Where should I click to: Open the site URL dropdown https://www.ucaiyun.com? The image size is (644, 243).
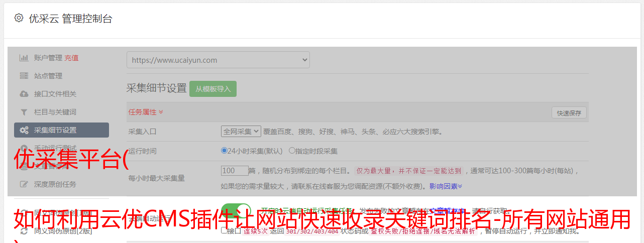point(218,60)
